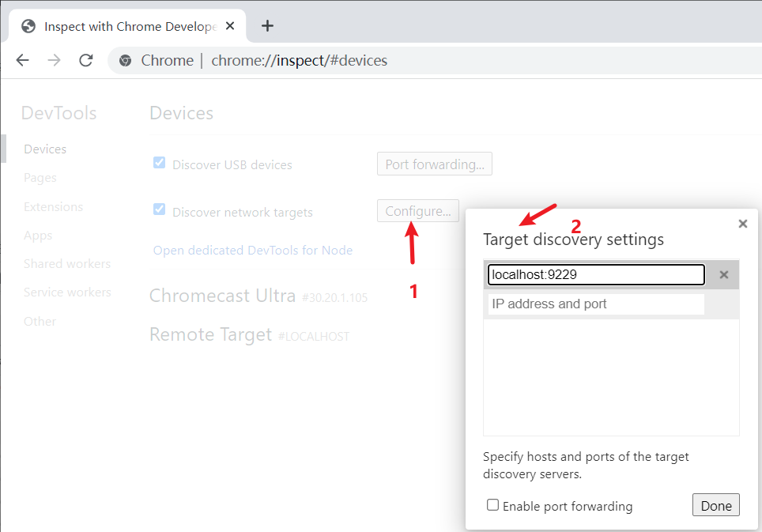The image size is (762, 532).
Task: Close the Inspect with Chrome Developer tab
Action: coord(230,26)
